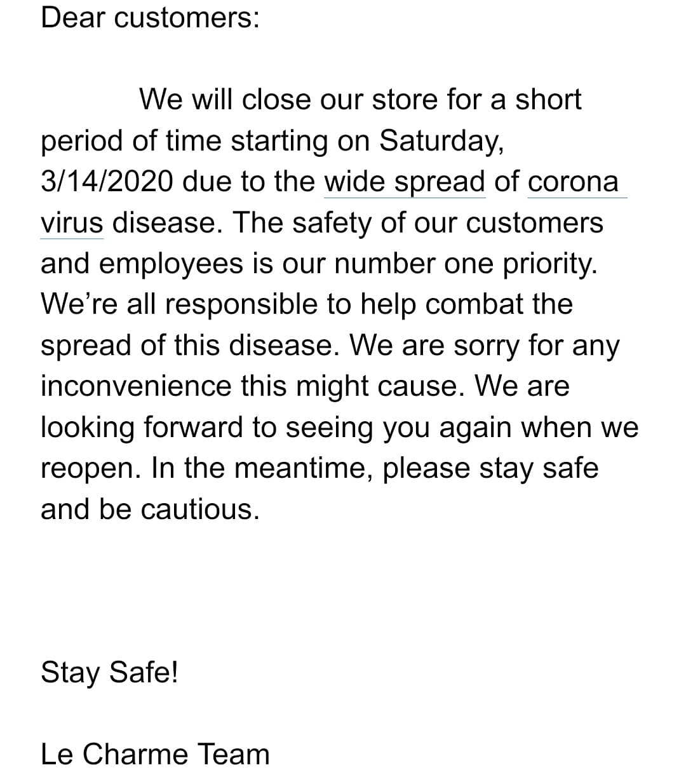Image resolution: width=686 pixels, height=784 pixels.
Task: Click the phrase 'please stay safe'
Action: (491, 470)
